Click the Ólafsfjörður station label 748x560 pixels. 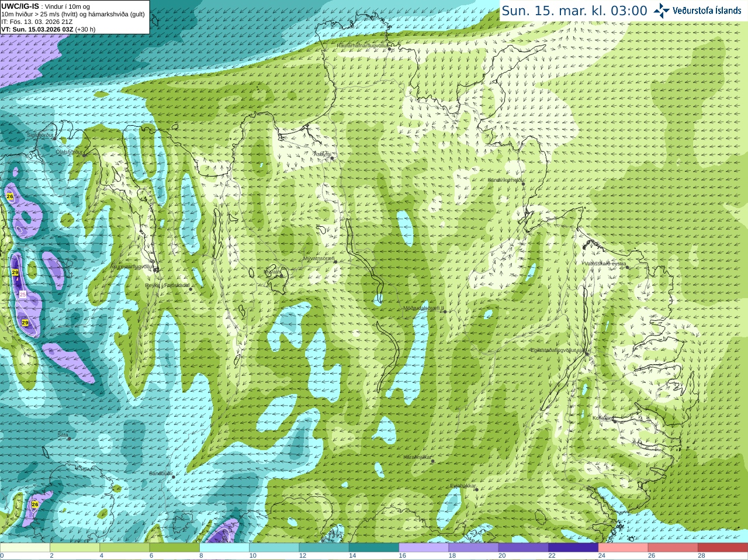69,151
